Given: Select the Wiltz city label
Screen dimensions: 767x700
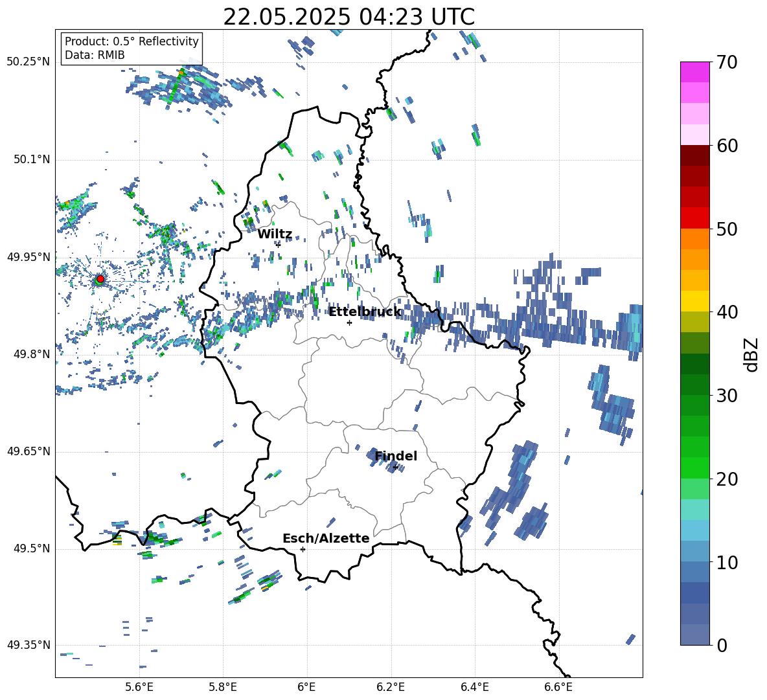Looking at the screenshot, I should pos(275,234).
